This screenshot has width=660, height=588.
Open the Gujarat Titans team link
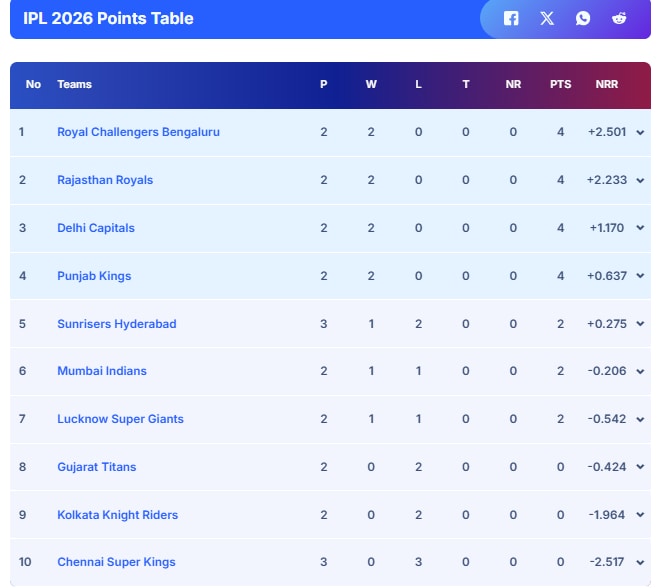pyautogui.click(x=97, y=467)
